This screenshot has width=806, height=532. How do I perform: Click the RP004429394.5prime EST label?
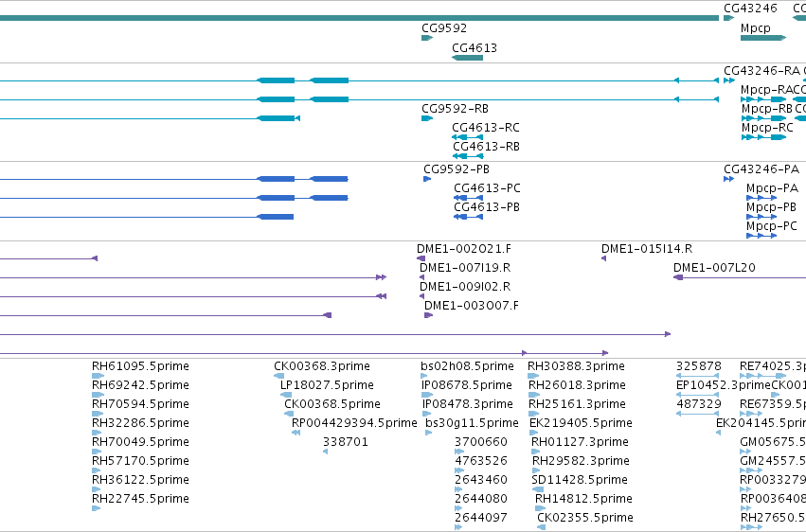tap(354, 424)
